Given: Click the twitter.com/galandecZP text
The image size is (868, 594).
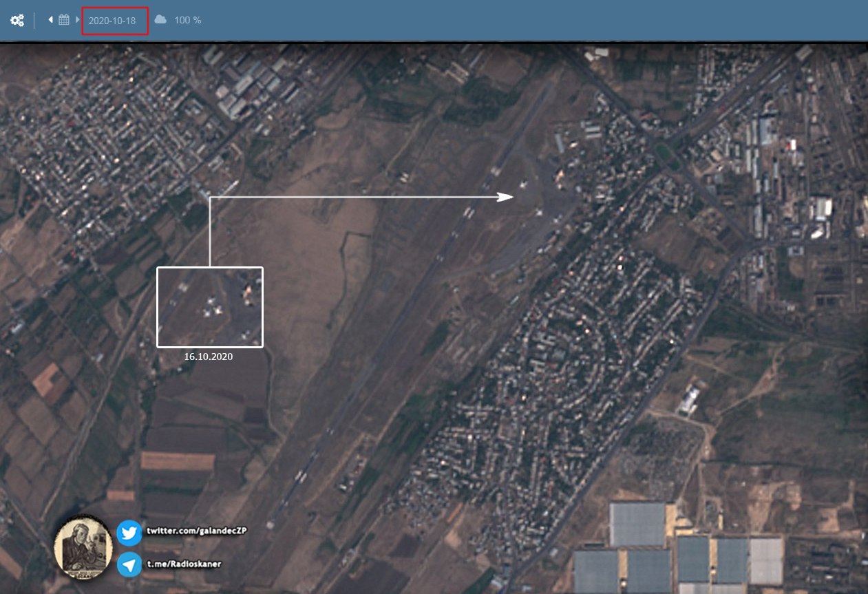Looking at the screenshot, I should click(196, 531).
